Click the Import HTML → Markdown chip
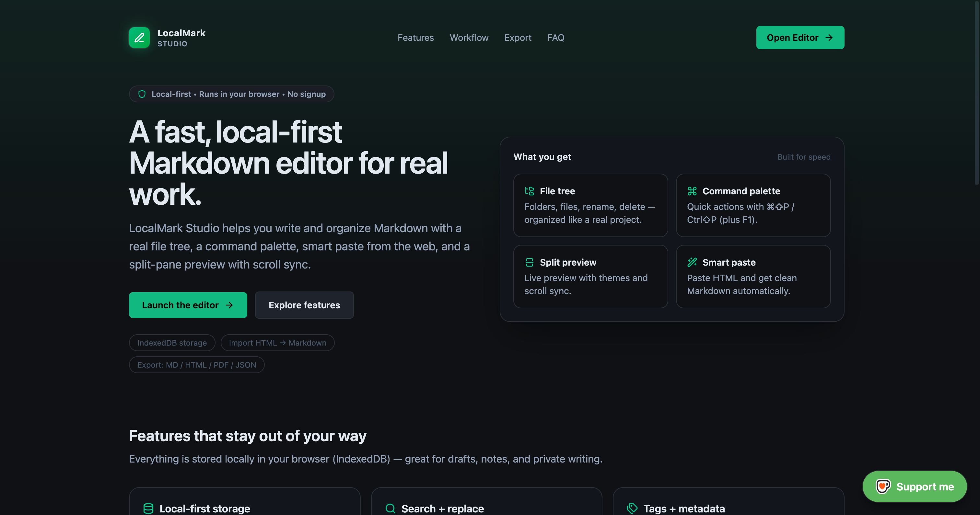 [277, 342]
